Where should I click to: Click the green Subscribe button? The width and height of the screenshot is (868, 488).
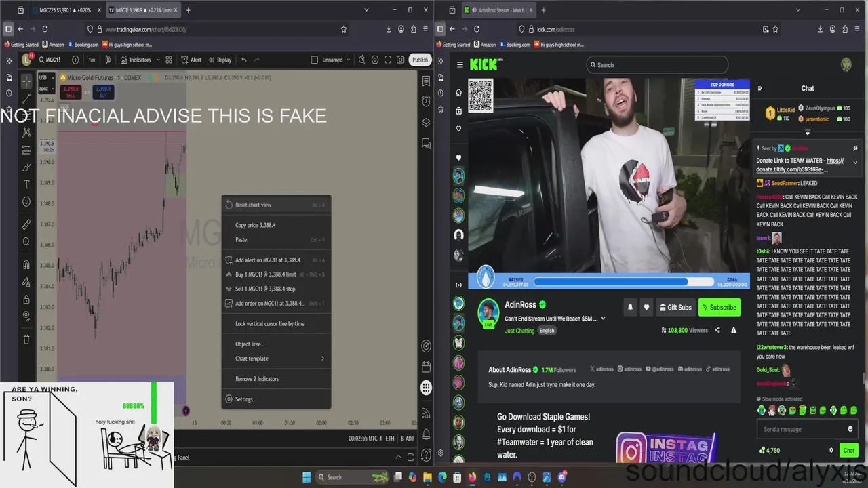click(719, 308)
